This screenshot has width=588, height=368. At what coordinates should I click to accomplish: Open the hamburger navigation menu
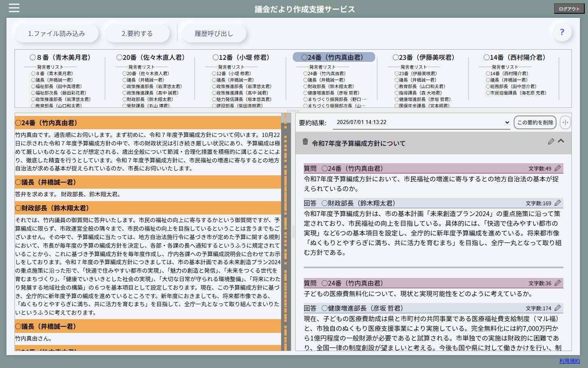pyautogui.click(x=14, y=8)
